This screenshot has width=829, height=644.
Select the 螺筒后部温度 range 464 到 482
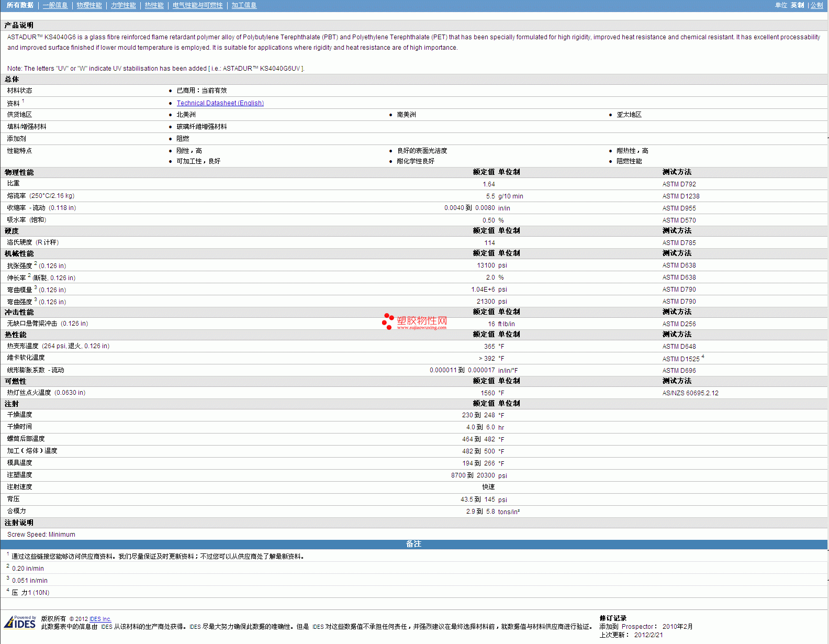(x=478, y=439)
